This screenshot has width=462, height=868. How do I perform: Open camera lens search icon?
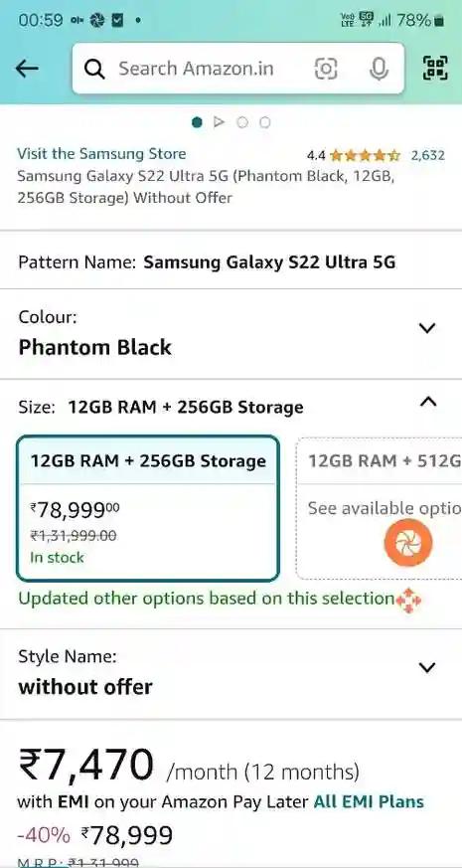tap(326, 69)
